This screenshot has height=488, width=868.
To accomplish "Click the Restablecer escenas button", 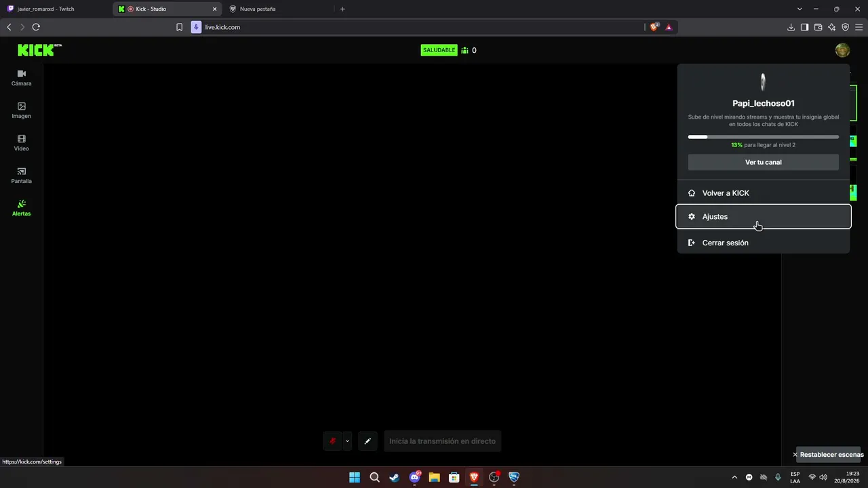I will click(828, 455).
